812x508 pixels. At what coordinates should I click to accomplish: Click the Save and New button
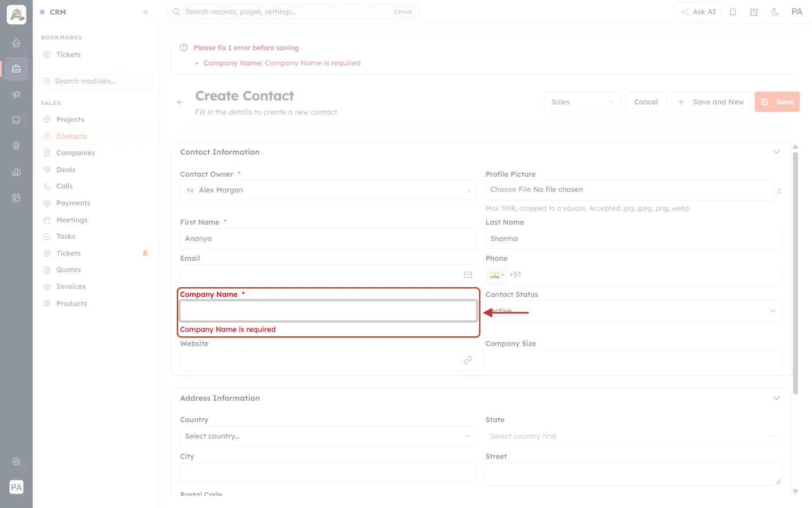(x=710, y=102)
